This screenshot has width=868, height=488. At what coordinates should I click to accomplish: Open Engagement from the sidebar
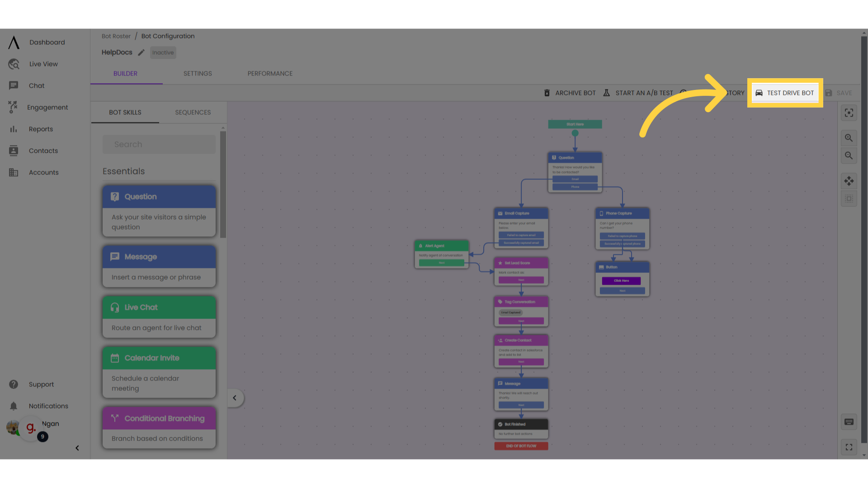pyautogui.click(x=47, y=108)
